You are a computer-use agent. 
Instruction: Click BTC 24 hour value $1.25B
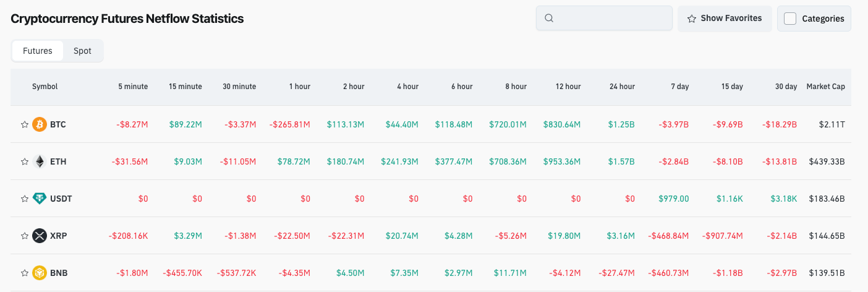(621, 124)
